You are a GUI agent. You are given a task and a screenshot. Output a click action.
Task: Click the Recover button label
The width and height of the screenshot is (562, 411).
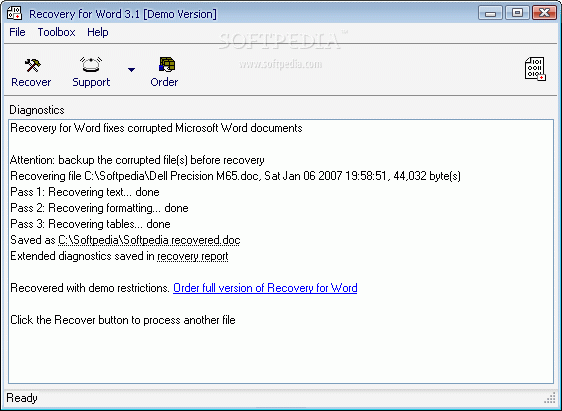click(x=31, y=82)
